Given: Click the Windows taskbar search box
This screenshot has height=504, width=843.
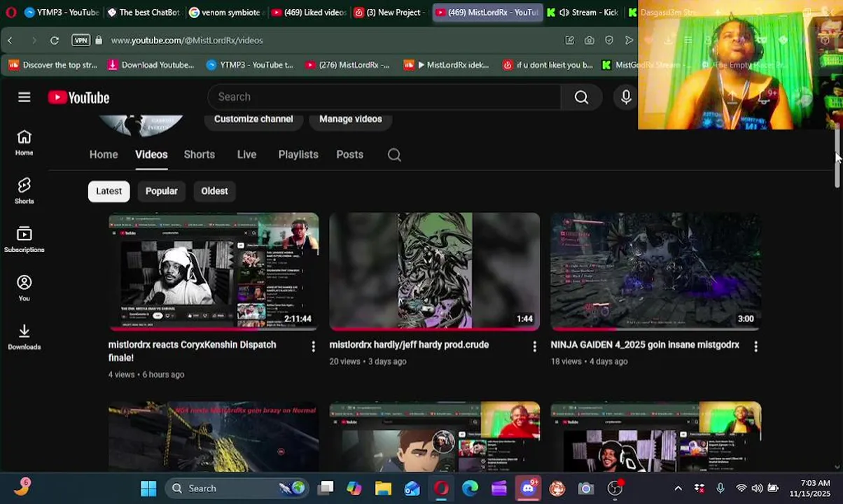Looking at the screenshot, I should pos(238,489).
